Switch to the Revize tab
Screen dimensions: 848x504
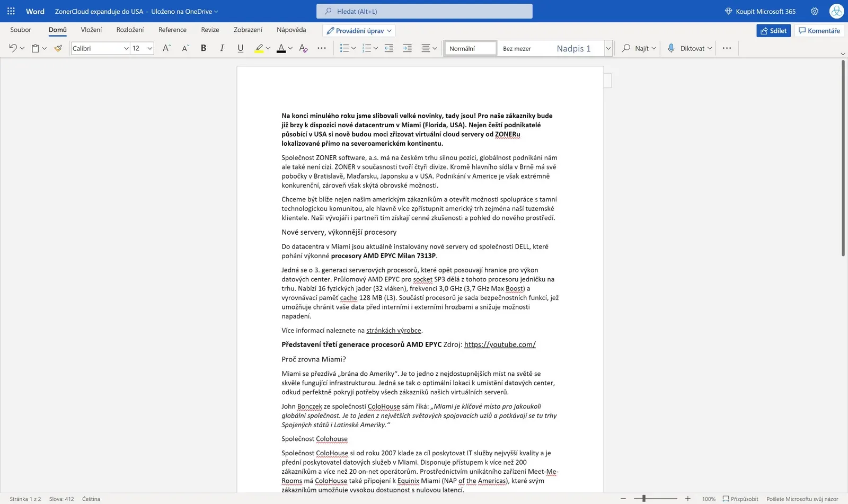coord(210,30)
